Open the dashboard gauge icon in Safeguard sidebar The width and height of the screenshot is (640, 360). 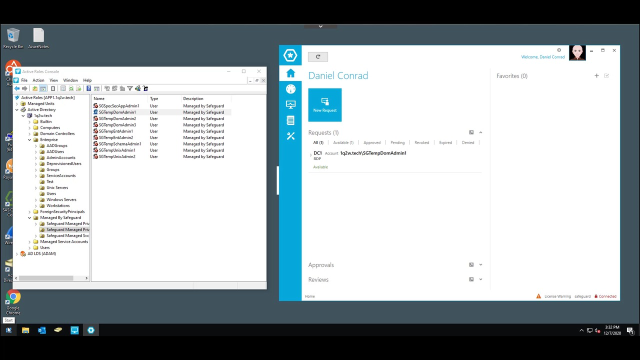coord(291,89)
